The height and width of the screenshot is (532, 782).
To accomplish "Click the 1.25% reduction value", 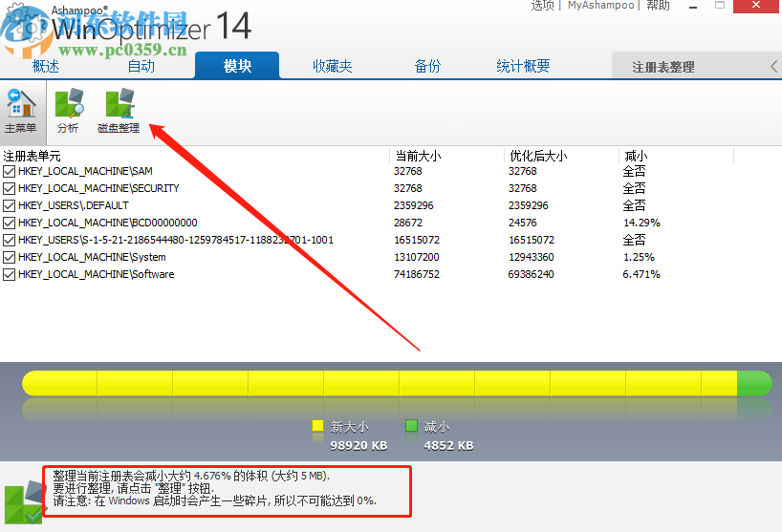I will click(639, 258).
